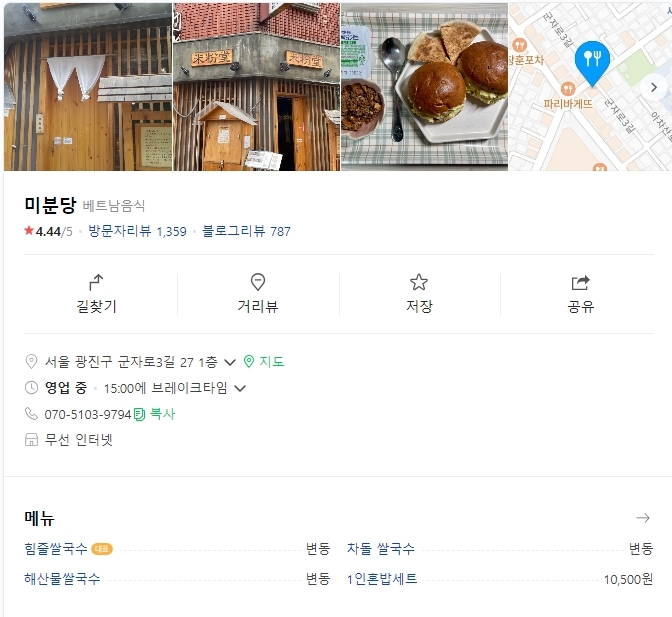The height and width of the screenshot is (617, 672).
Task: Open the burger food photo thumbnail
Action: (424, 87)
